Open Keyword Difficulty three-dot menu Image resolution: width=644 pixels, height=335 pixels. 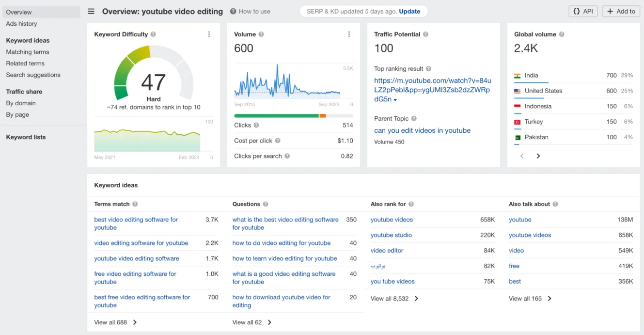pos(209,34)
